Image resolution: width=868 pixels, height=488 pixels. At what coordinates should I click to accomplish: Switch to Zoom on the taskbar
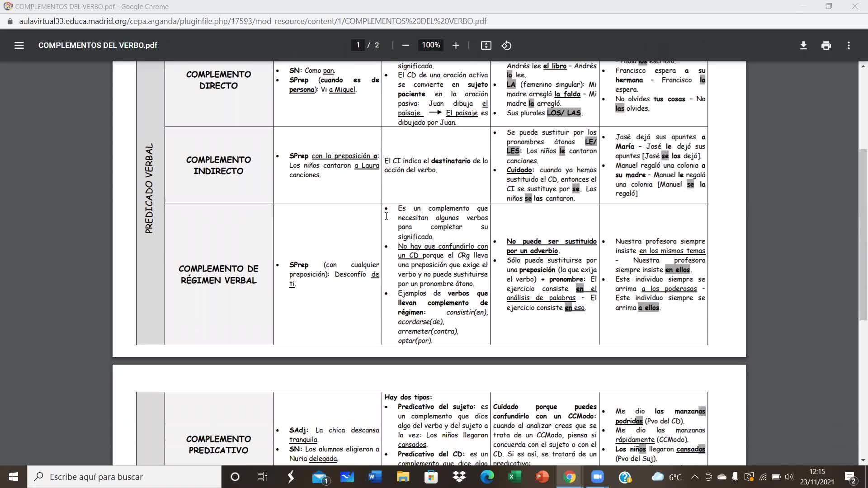pyautogui.click(x=598, y=477)
